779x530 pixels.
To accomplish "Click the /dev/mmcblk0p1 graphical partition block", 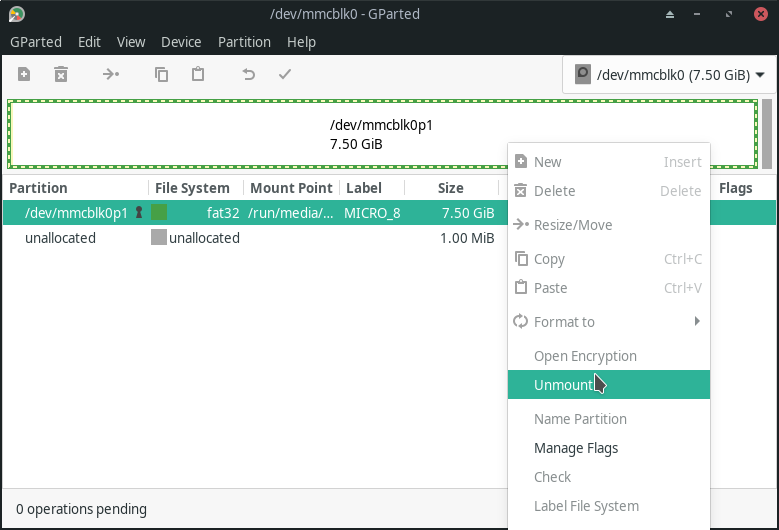I will 382,134.
